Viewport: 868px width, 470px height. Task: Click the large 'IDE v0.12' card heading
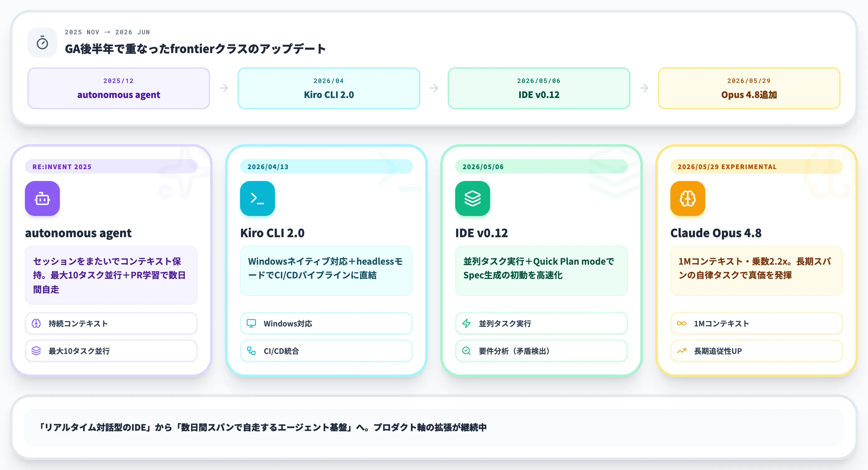[481, 233]
